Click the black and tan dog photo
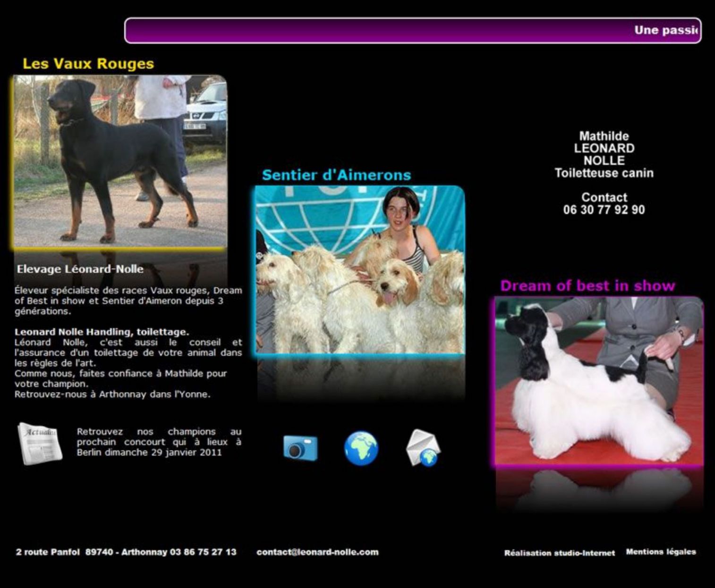715x588 pixels. (120, 161)
